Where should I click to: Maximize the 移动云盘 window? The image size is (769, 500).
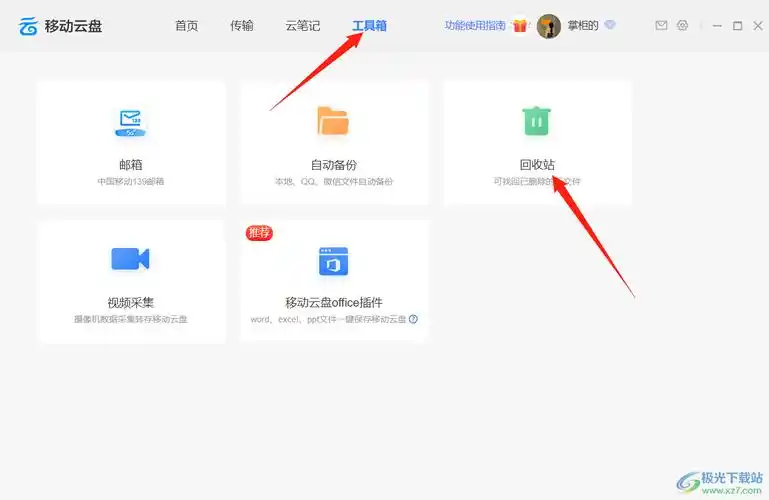(x=737, y=25)
